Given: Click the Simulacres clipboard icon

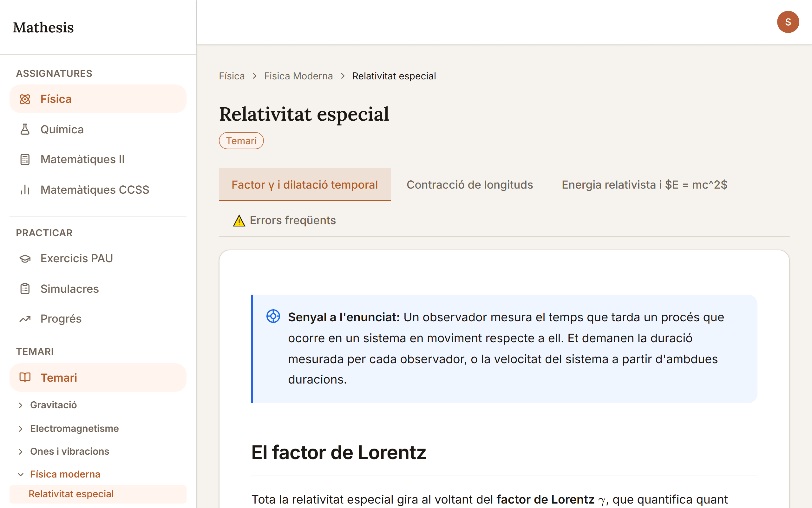Looking at the screenshot, I should click(25, 289).
